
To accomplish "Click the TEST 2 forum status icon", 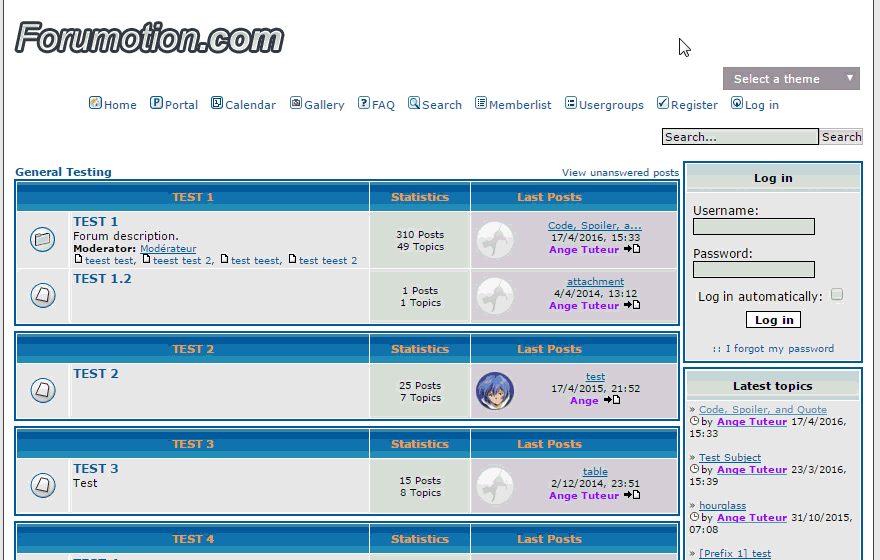I will (43, 390).
